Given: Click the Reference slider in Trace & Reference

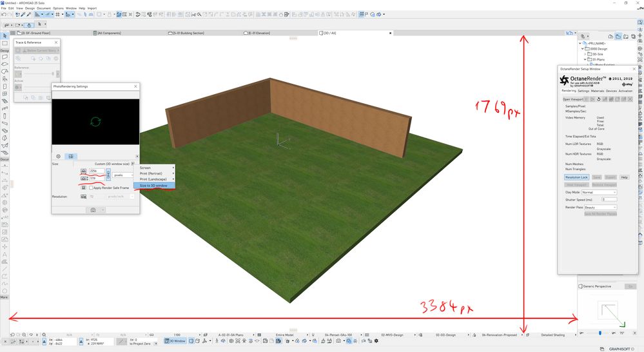Looking at the screenshot, I should (38, 73).
